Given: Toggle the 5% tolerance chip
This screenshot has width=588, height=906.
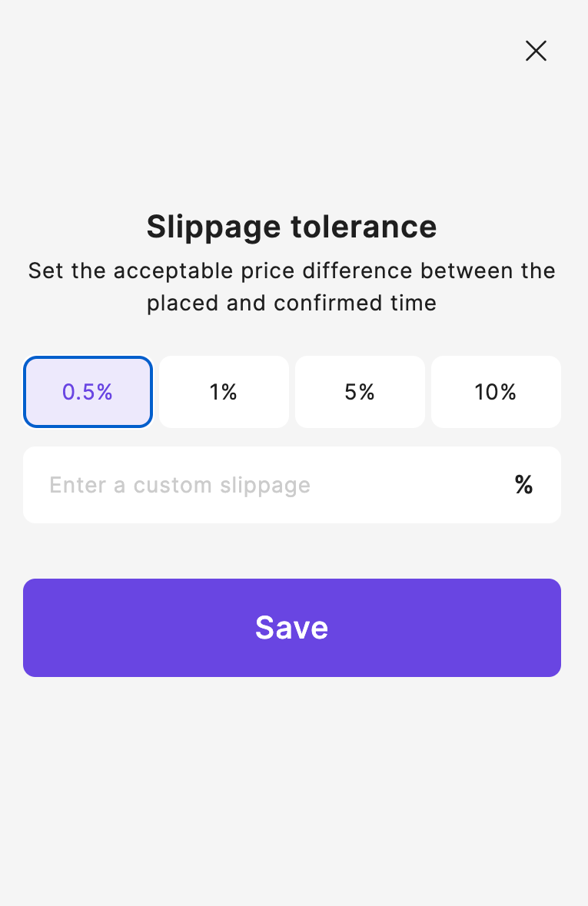Looking at the screenshot, I should [x=360, y=392].
